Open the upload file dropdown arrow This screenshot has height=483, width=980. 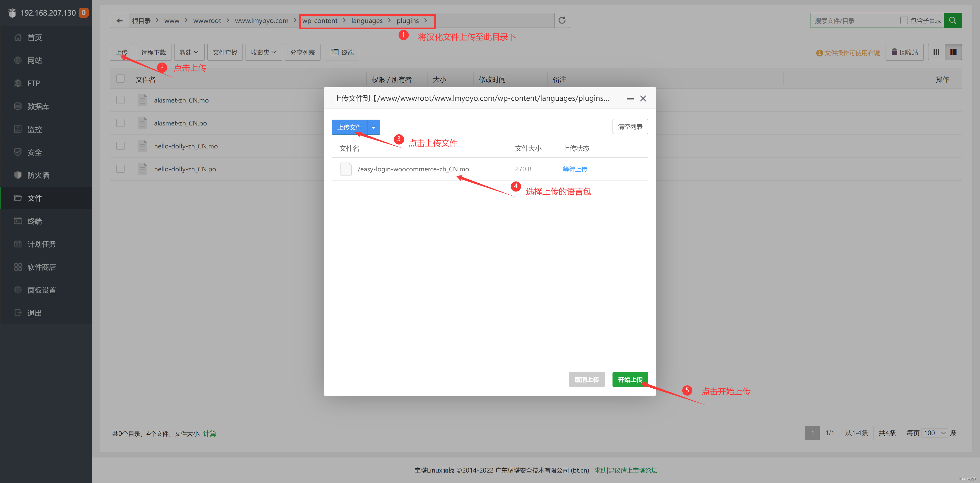tap(374, 127)
